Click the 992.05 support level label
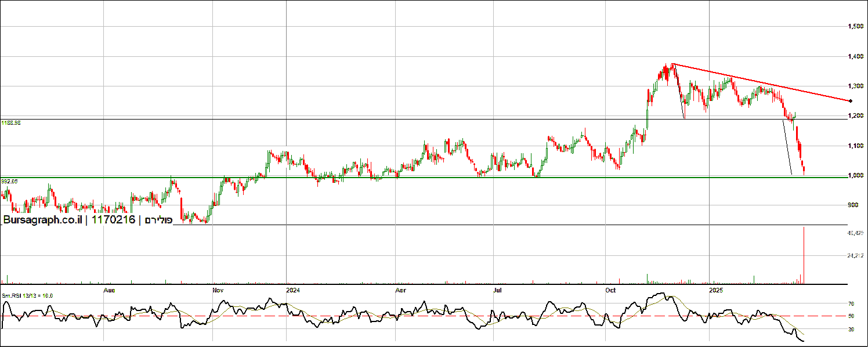Image resolution: width=868 pixels, height=347 pixels. [9, 181]
